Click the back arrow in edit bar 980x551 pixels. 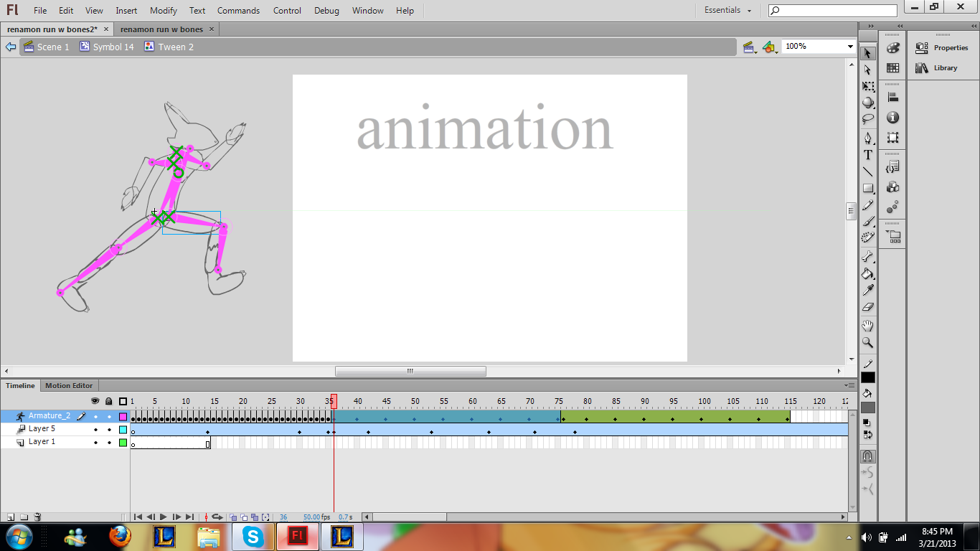coord(11,47)
